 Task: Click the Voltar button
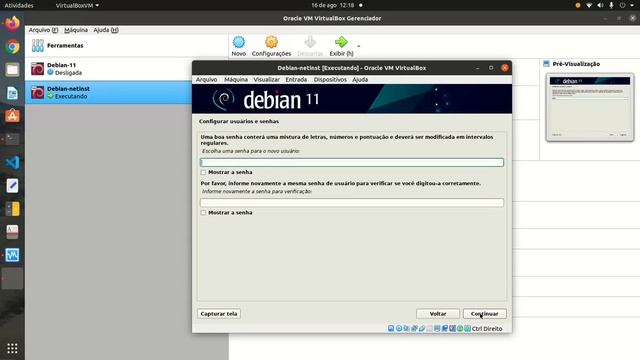[438, 313]
